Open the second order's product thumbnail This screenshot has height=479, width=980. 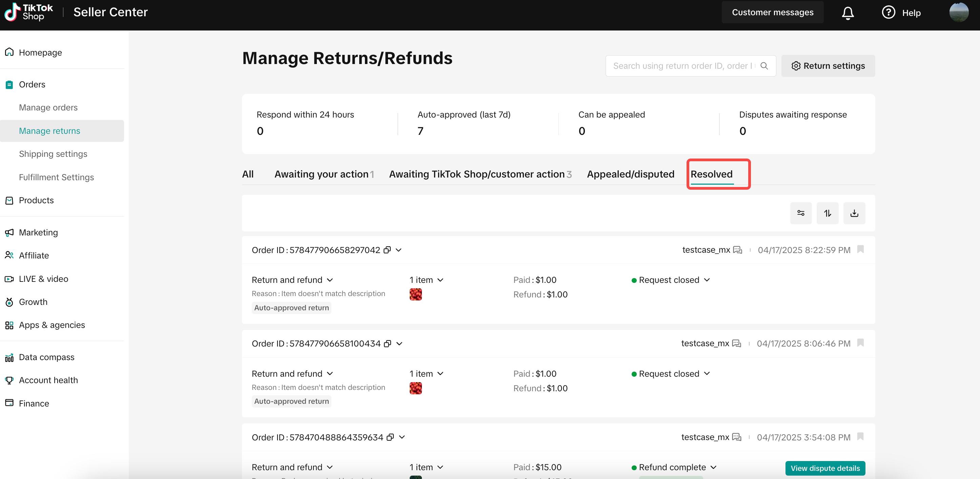pos(415,388)
